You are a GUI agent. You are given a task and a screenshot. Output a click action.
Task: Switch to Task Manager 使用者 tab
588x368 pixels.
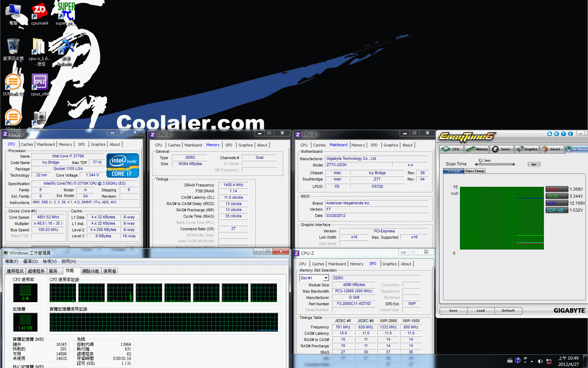[x=110, y=271]
